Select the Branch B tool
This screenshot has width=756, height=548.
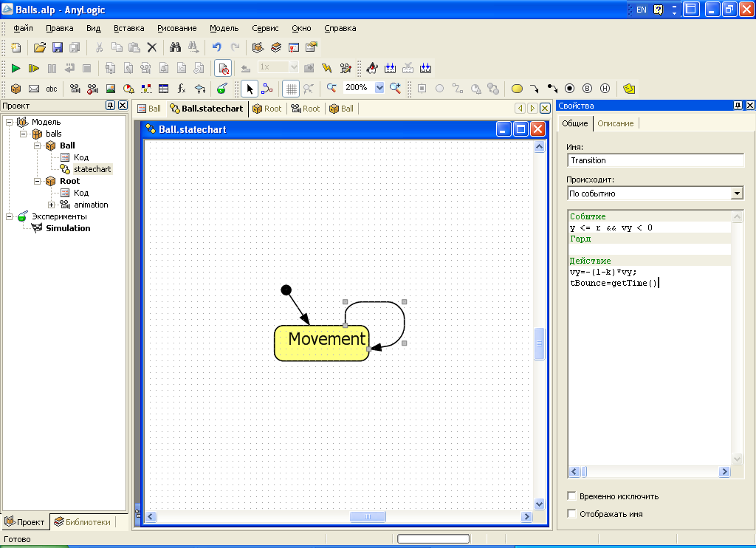(x=587, y=89)
